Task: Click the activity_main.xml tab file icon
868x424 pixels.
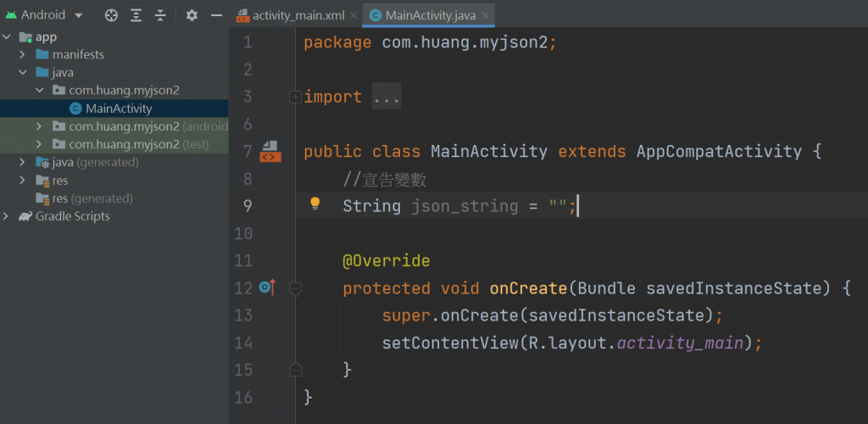Action: (x=242, y=15)
